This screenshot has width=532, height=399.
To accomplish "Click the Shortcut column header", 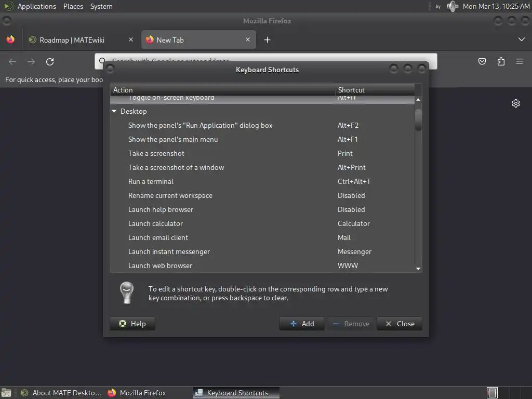I will coord(375,90).
